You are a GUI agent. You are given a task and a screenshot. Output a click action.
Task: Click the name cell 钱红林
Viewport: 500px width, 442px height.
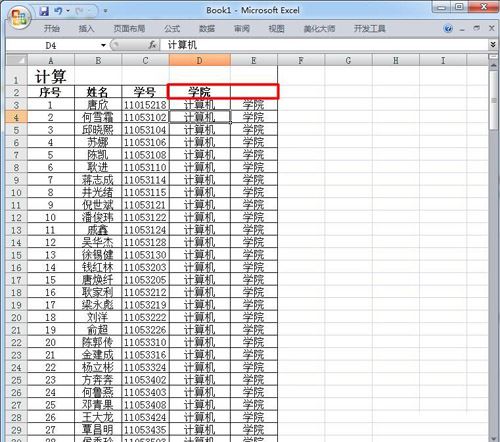pos(98,267)
